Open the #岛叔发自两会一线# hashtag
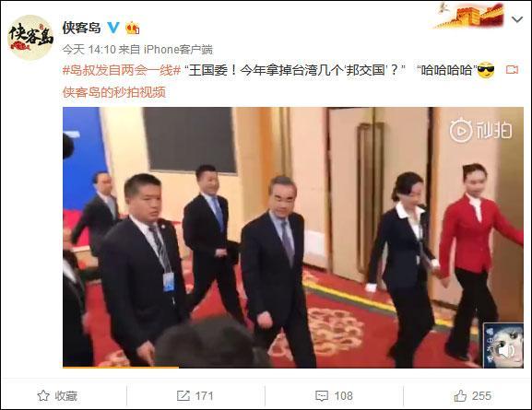The width and height of the screenshot is (532, 410). coord(122,70)
